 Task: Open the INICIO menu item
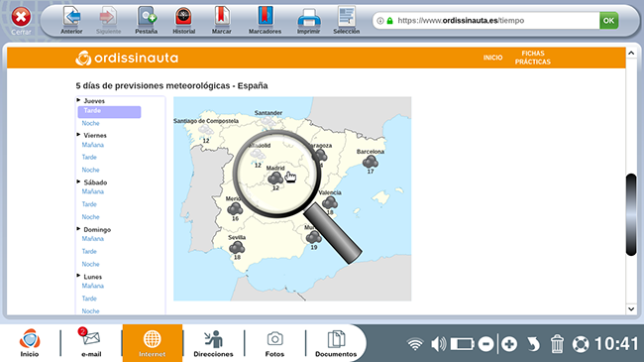(x=492, y=58)
